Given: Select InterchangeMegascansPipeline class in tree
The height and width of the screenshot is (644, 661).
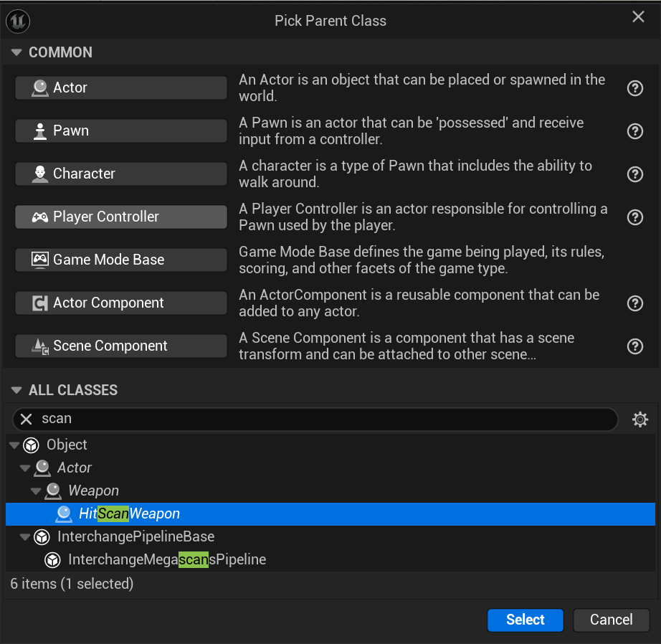Looking at the screenshot, I should coord(166,559).
